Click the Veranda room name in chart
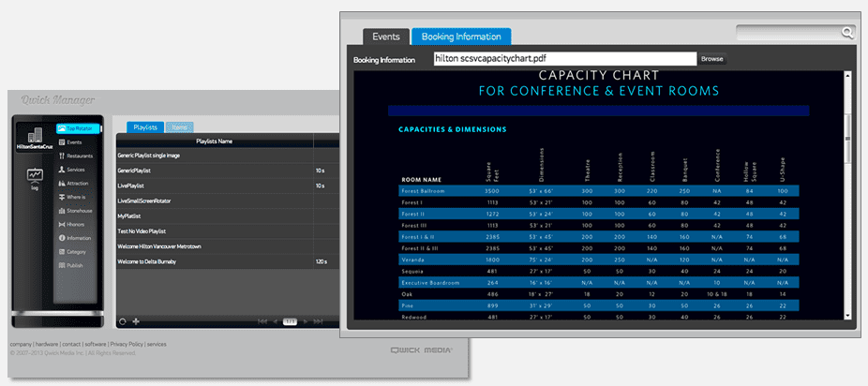Viewport: 868px width, 386px height. (412, 260)
